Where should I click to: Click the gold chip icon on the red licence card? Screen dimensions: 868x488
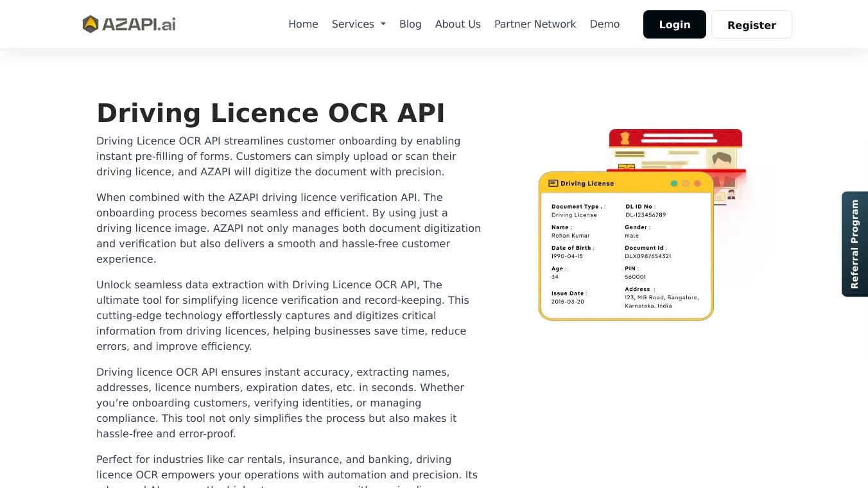(x=627, y=166)
